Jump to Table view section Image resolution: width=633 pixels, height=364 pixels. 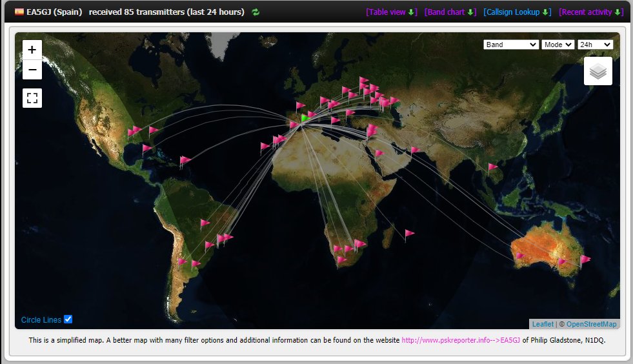point(392,12)
